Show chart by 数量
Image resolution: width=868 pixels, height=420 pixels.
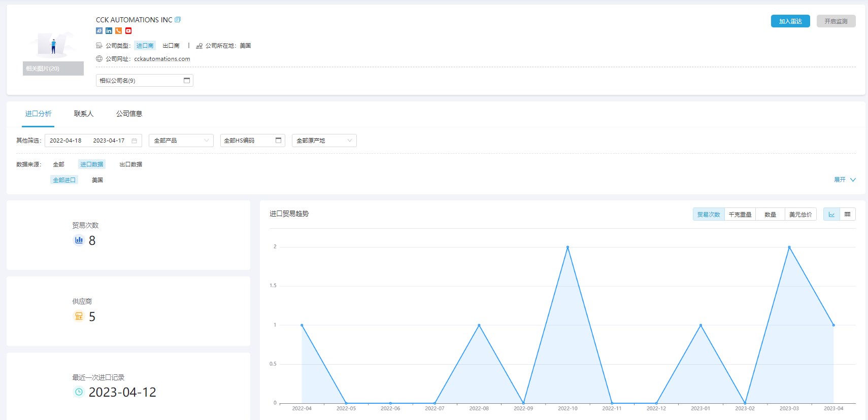pyautogui.click(x=771, y=215)
